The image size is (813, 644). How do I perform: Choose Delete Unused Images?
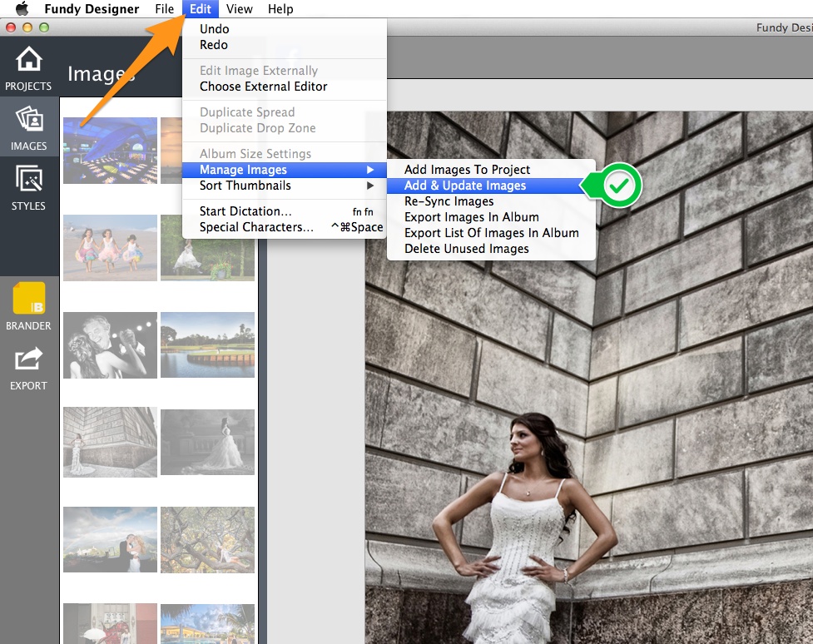pos(490,249)
